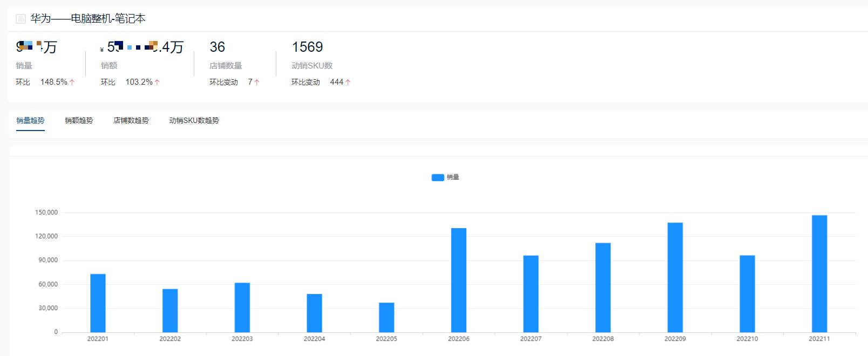Click the 动销SKU数 value 1569
Viewport: 868px width, 356px height.
tap(307, 47)
